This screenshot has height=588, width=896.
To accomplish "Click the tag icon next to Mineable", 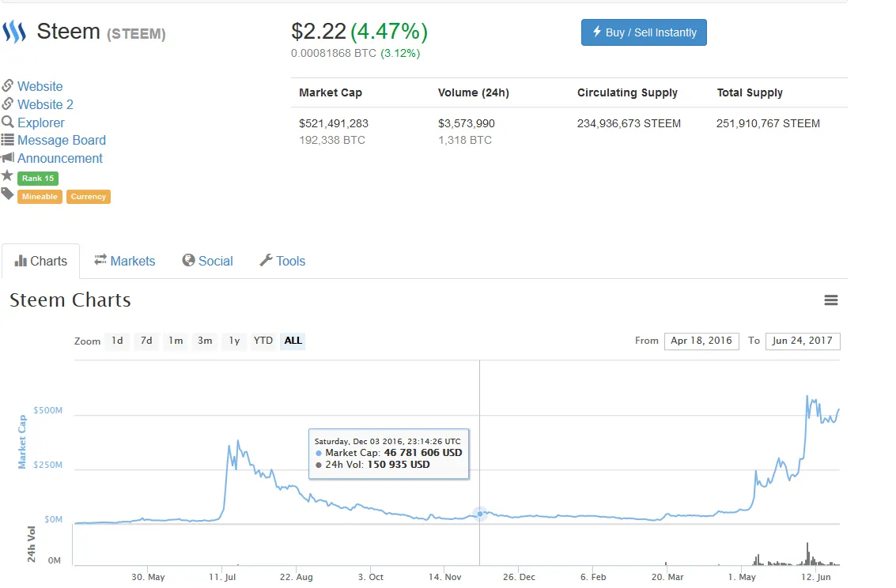I will 7,194.
